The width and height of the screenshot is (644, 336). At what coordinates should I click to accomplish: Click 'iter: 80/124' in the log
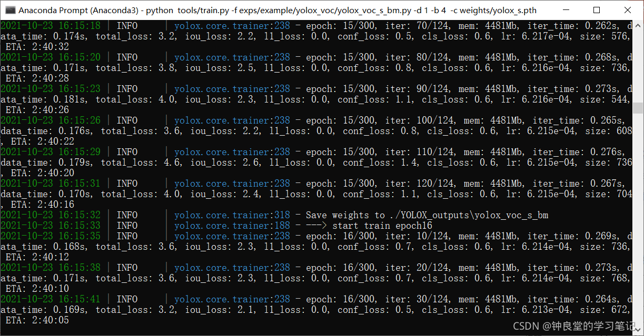point(417,57)
